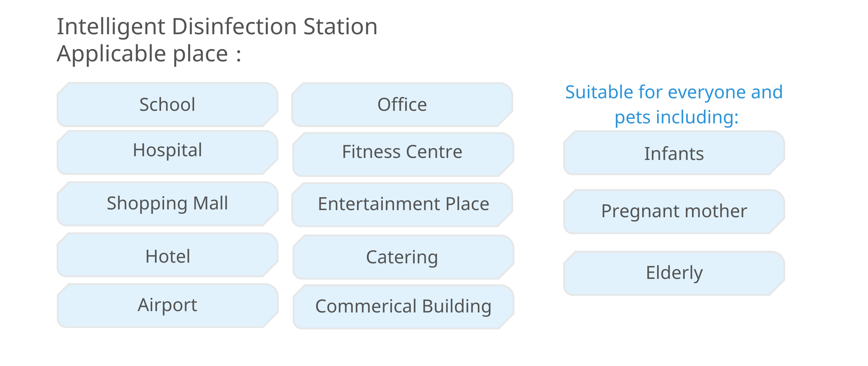Click the Fitness Centre box
Image resolution: width=868 pixels, height=366 pixels.
point(403,155)
